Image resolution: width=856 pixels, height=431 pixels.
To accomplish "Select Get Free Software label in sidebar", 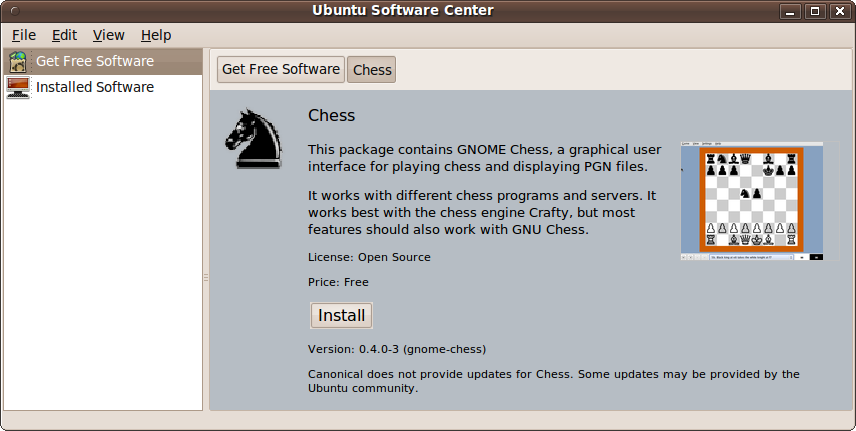I will point(95,61).
